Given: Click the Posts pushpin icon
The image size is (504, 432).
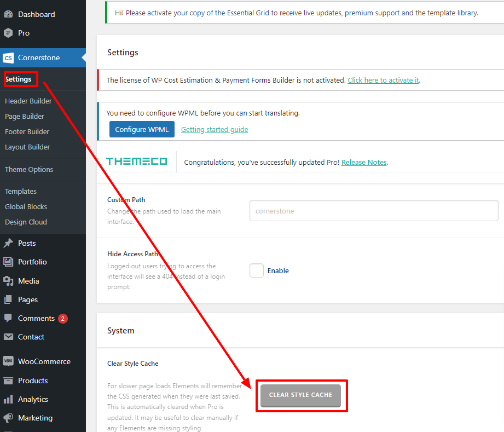Looking at the screenshot, I should [8, 243].
